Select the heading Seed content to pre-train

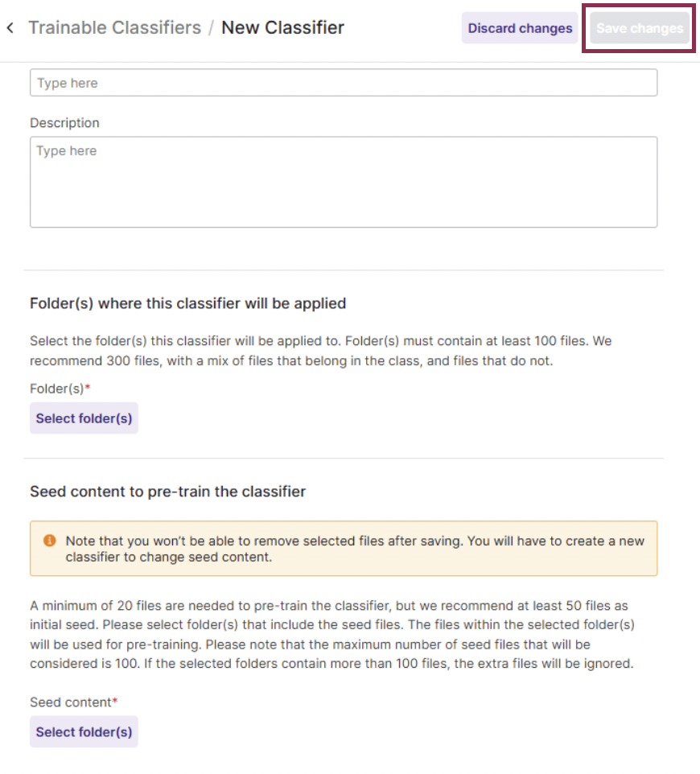[x=167, y=492]
